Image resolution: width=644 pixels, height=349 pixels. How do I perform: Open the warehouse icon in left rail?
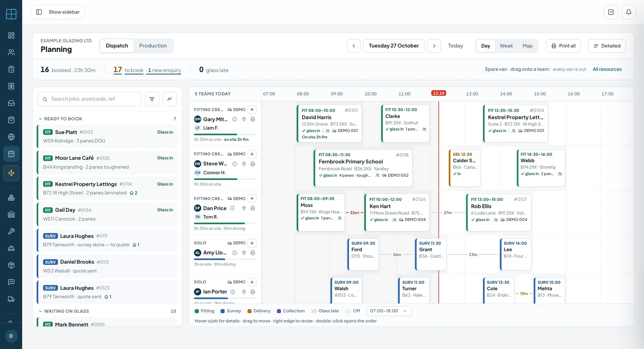pos(11,215)
